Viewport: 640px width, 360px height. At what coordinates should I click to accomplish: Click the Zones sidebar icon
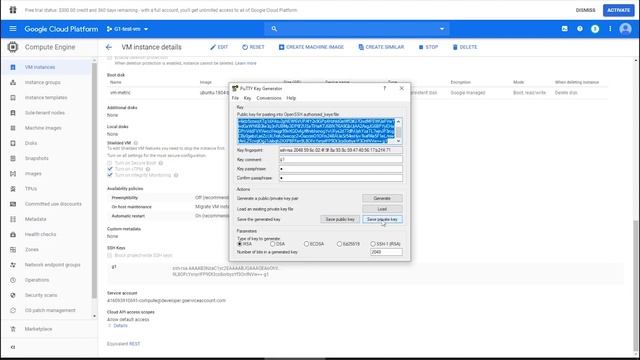point(13,249)
